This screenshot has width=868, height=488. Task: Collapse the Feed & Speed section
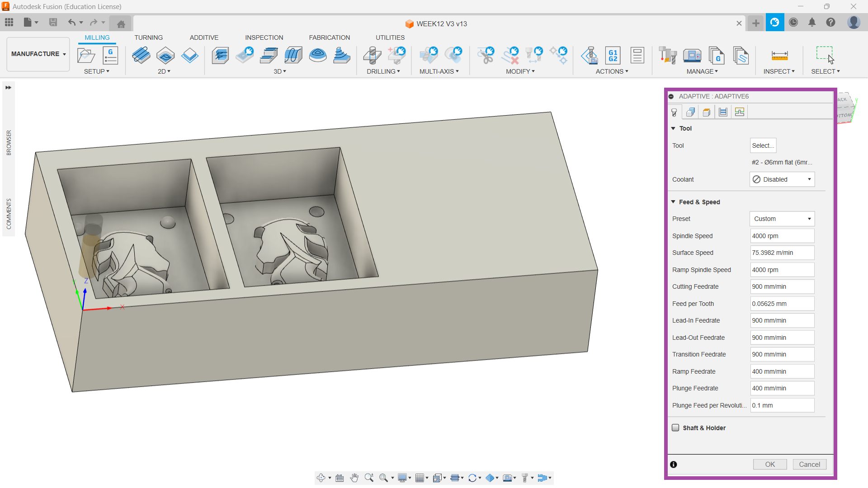(673, 202)
